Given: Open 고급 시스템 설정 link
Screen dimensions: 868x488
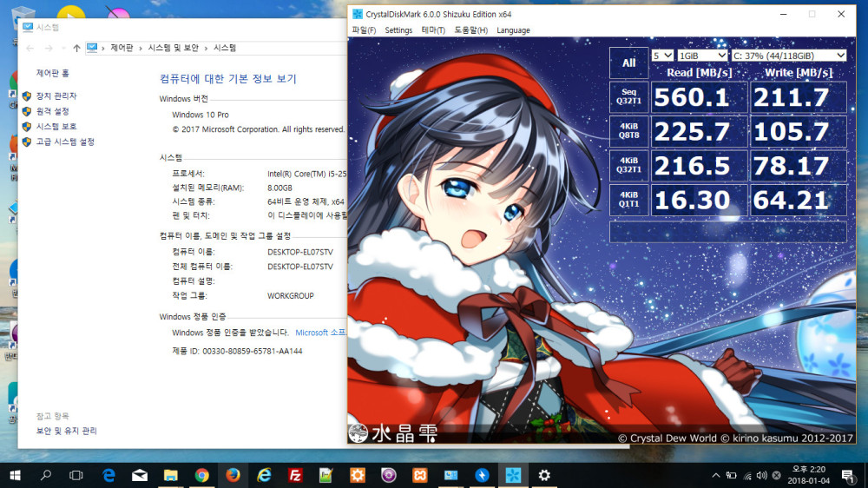Looking at the screenshot, I should (65, 142).
